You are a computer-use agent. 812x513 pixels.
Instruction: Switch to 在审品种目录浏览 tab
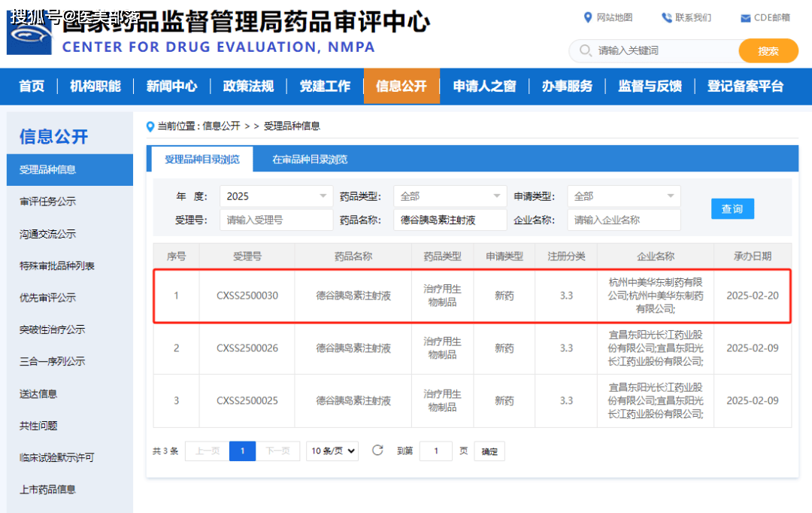click(310, 159)
